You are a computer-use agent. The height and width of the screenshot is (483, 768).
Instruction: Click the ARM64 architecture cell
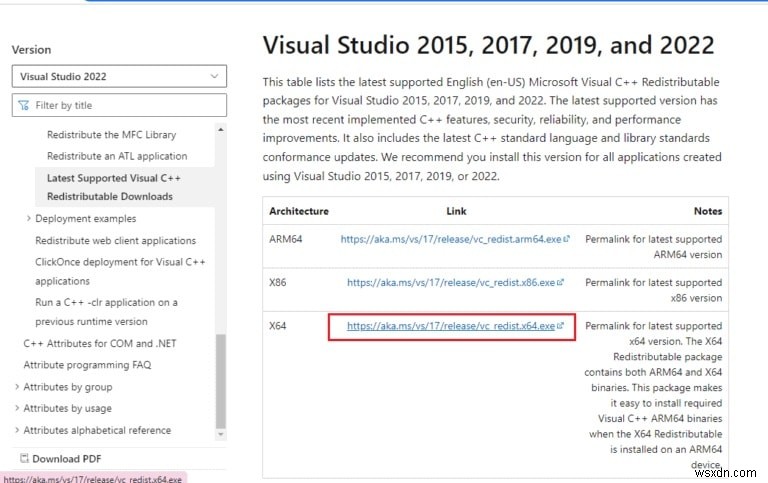coord(286,239)
